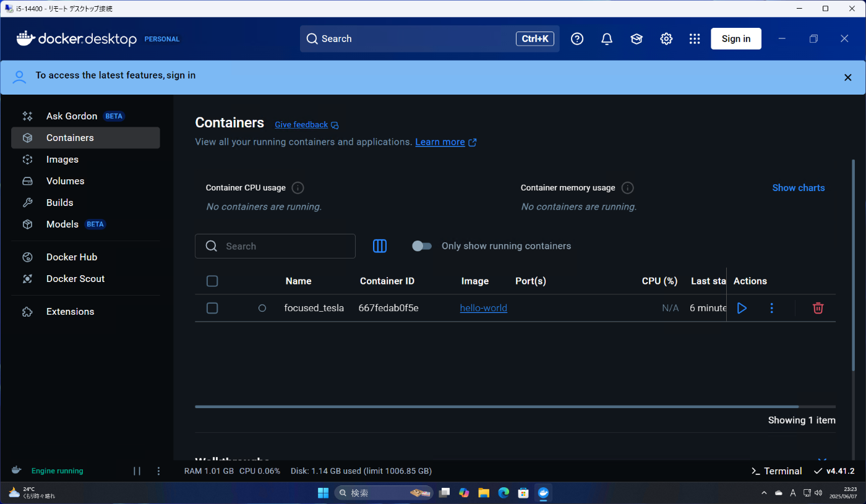Click the Sign in button
The width and height of the screenshot is (866, 504).
coord(736,38)
